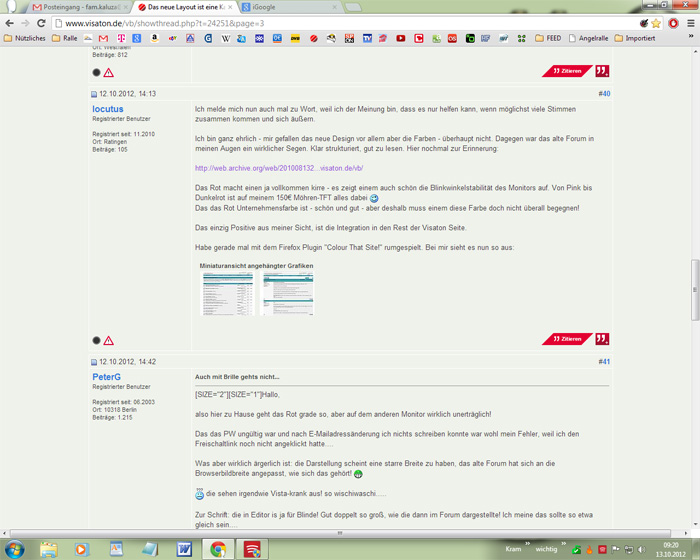The image size is (700, 560).
Task: Open the Amazon bookmark
Action: (154, 38)
